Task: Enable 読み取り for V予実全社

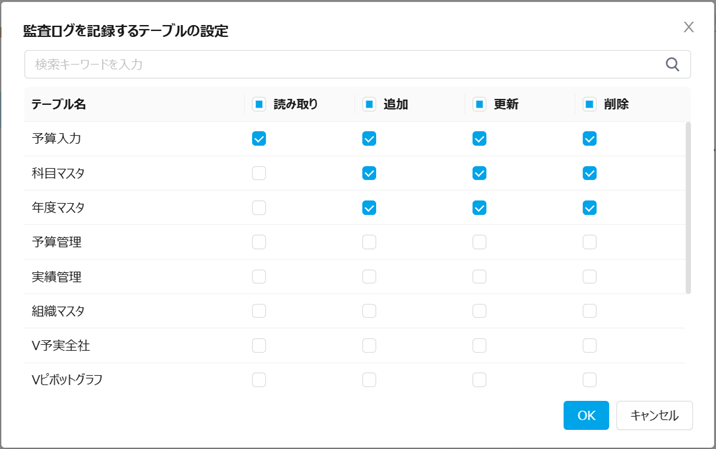Action: pos(259,345)
